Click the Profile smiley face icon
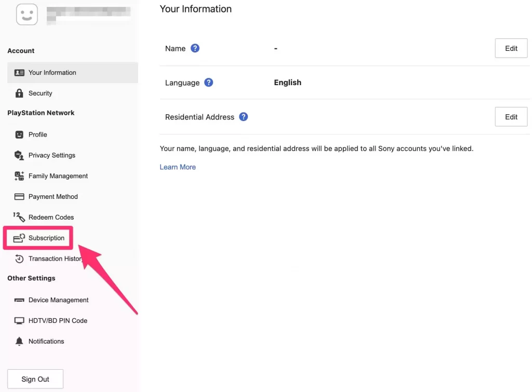 pyautogui.click(x=19, y=134)
